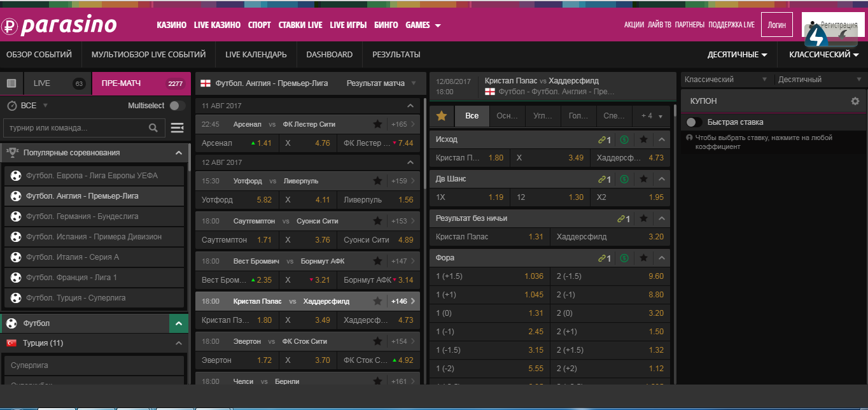The height and width of the screenshot is (410, 868).
Task: Star the Исход market
Action: pos(644,139)
